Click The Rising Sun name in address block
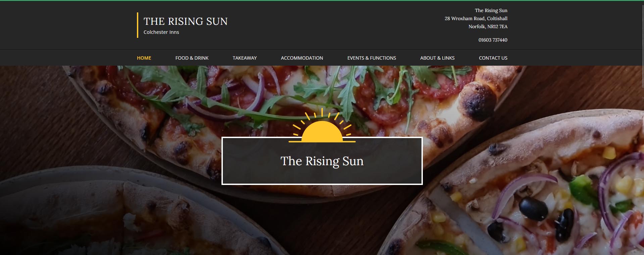 point(491,10)
